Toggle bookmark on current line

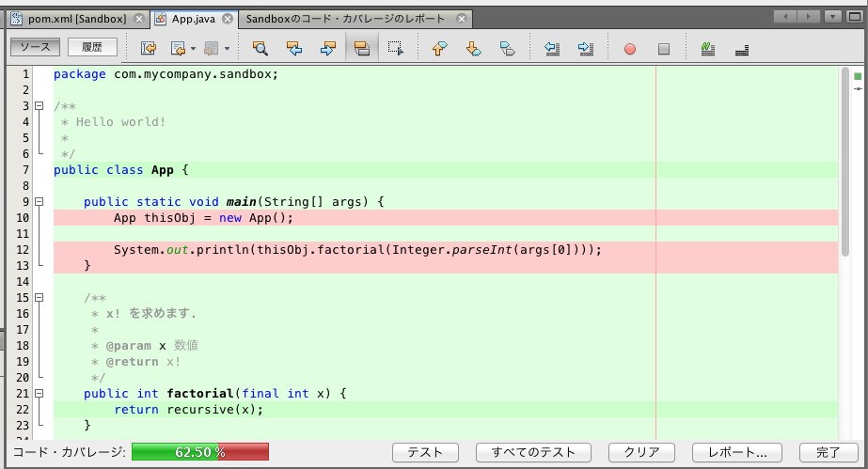click(507, 48)
